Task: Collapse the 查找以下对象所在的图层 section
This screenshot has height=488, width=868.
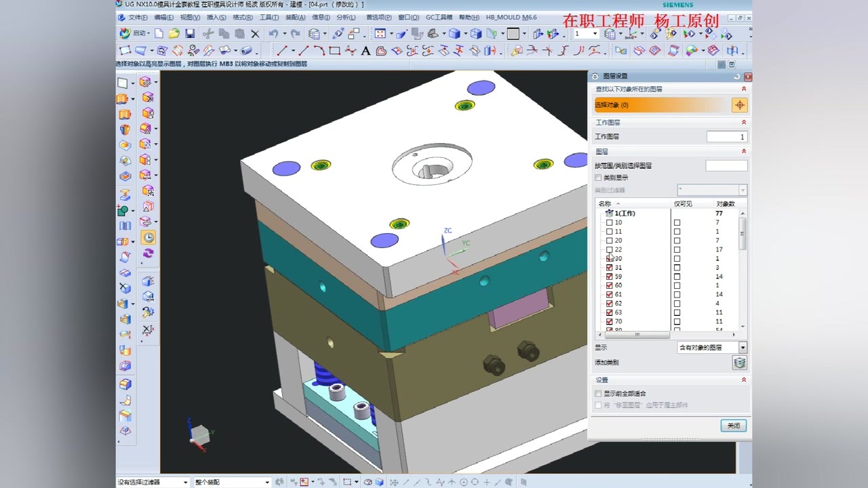Action: 744,89
